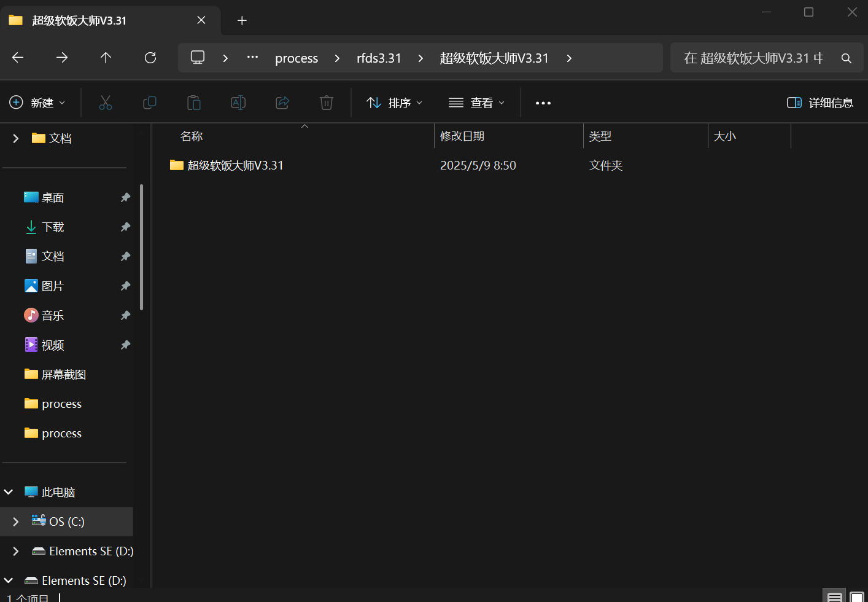Switch to large thumbnails view in status bar
Screen dimensions: 868x602
(x=857, y=596)
